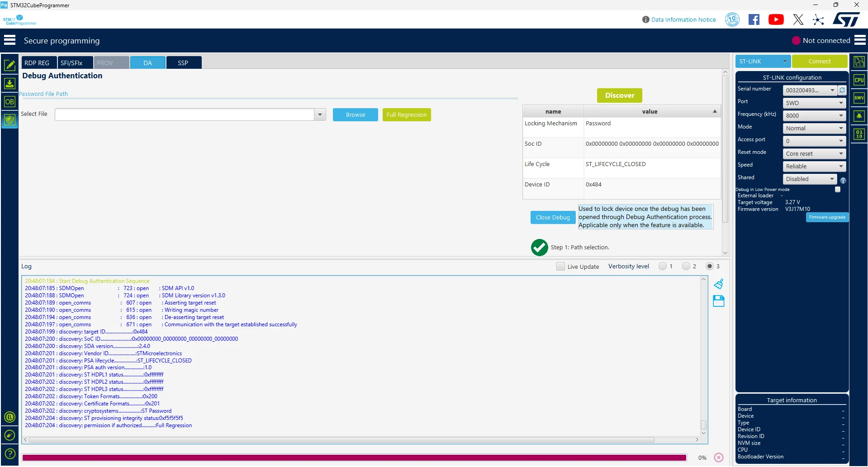
Task: Click the name column header
Action: (553, 111)
